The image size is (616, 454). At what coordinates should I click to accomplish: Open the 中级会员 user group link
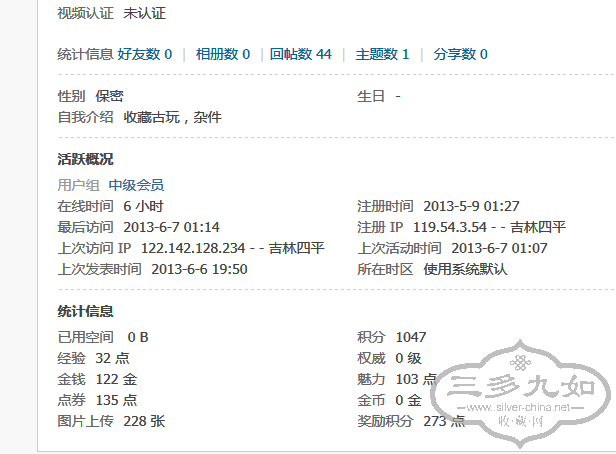[x=136, y=185]
